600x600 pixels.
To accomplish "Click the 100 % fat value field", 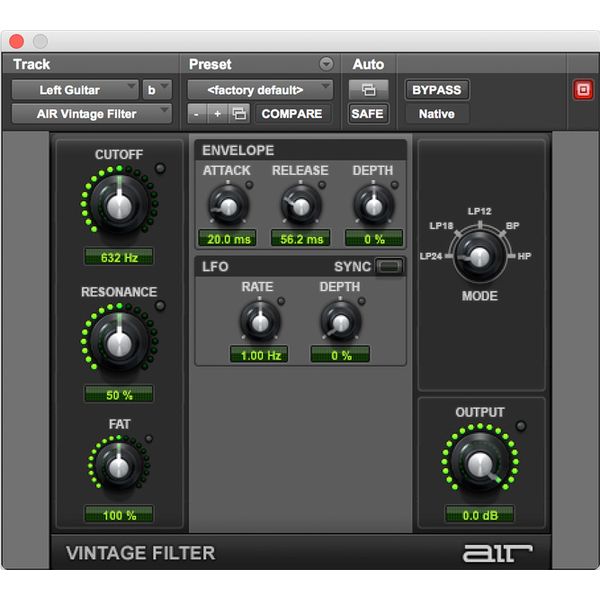I will pyautogui.click(x=119, y=515).
